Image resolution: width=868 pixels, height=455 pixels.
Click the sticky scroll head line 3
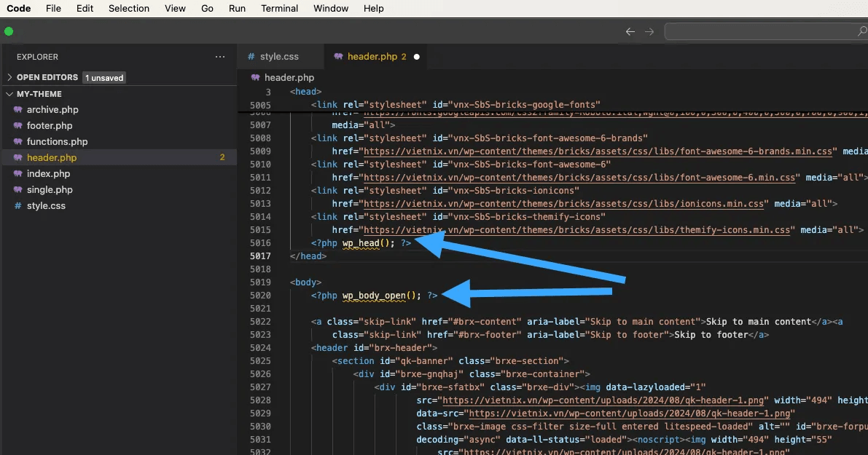305,92
